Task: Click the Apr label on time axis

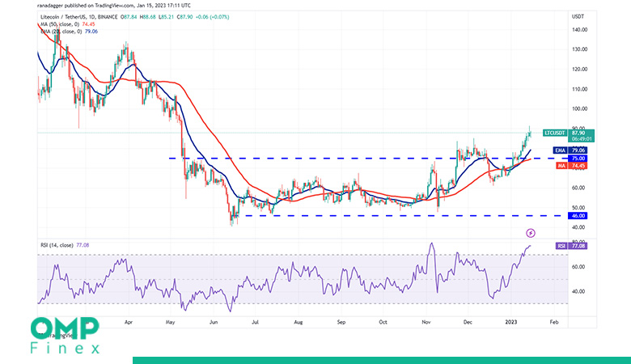Action: pos(129,322)
